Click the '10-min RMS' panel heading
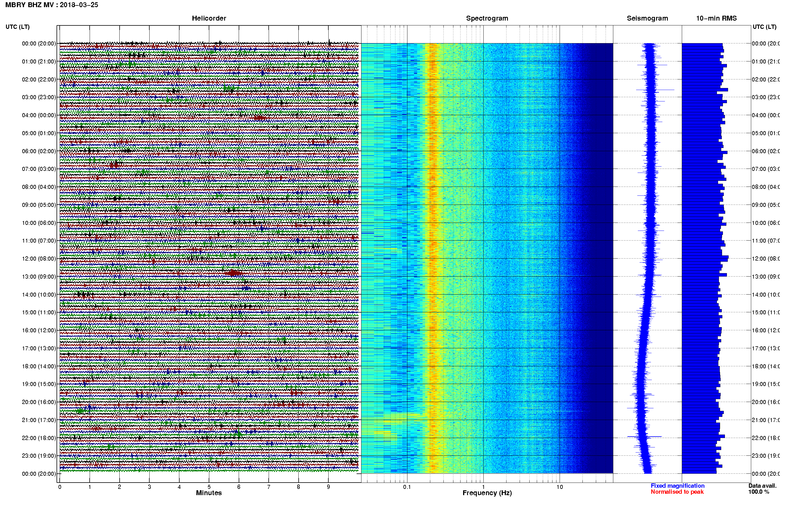The image size is (812, 508). (716, 19)
